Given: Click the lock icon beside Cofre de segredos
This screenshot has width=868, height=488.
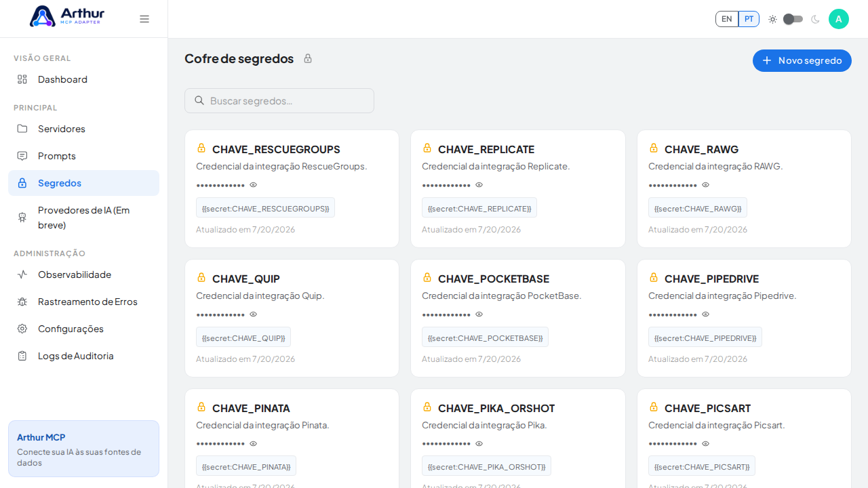Looking at the screenshot, I should pyautogui.click(x=308, y=58).
